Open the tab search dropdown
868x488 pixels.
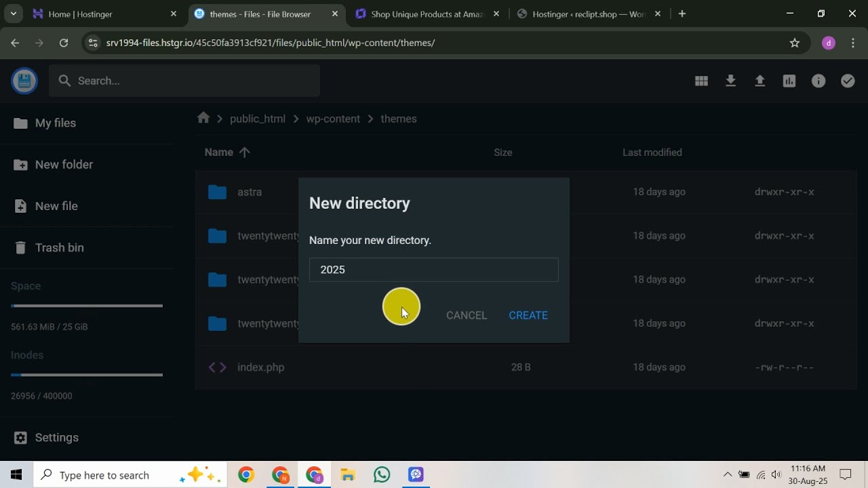coord(13,14)
